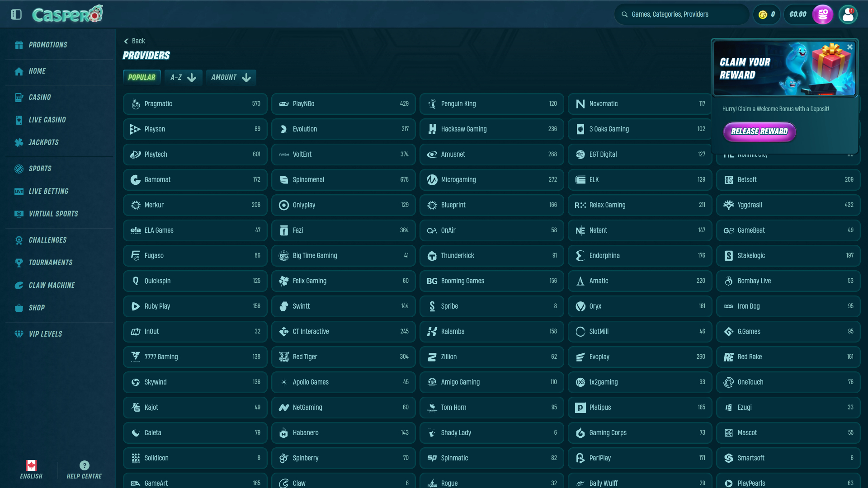Click the purple deposit coins icon

(822, 14)
